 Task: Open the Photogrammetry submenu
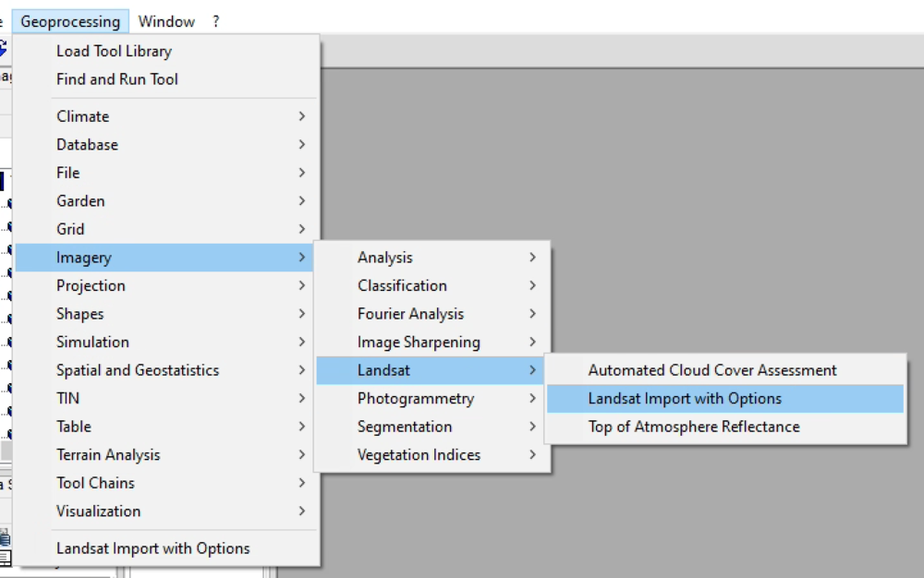tap(416, 398)
